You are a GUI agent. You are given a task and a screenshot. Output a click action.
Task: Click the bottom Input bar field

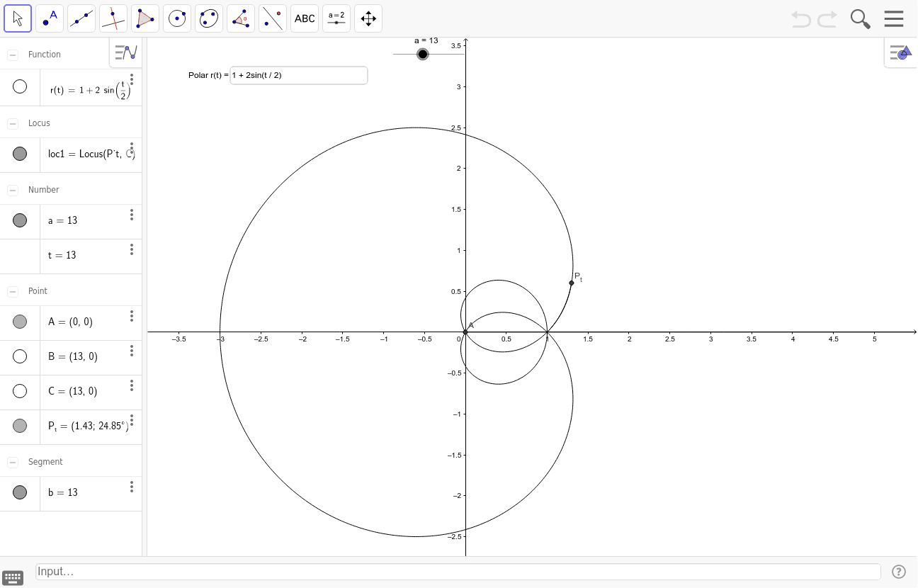(458, 572)
